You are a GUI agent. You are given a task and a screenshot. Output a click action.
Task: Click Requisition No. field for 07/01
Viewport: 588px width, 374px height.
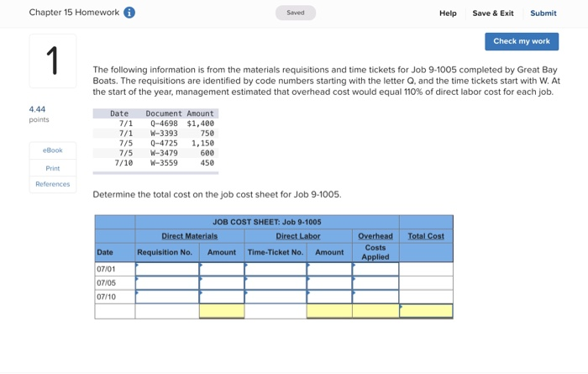pyautogui.click(x=167, y=269)
